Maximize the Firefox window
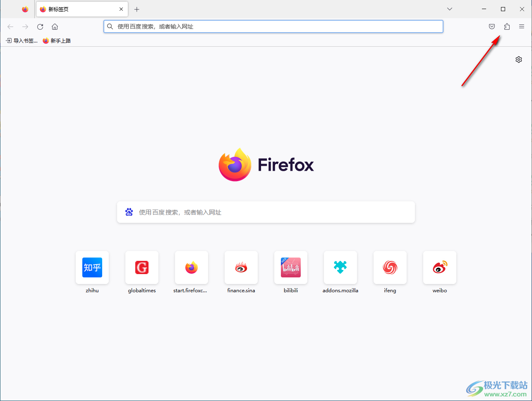 503,9
